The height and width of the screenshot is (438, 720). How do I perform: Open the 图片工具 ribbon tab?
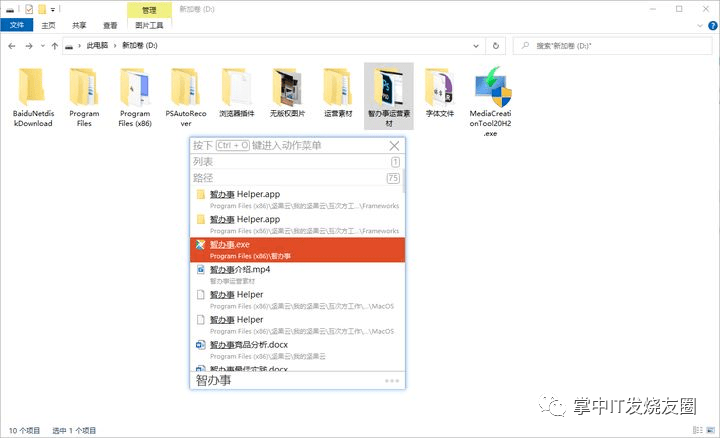[149, 25]
